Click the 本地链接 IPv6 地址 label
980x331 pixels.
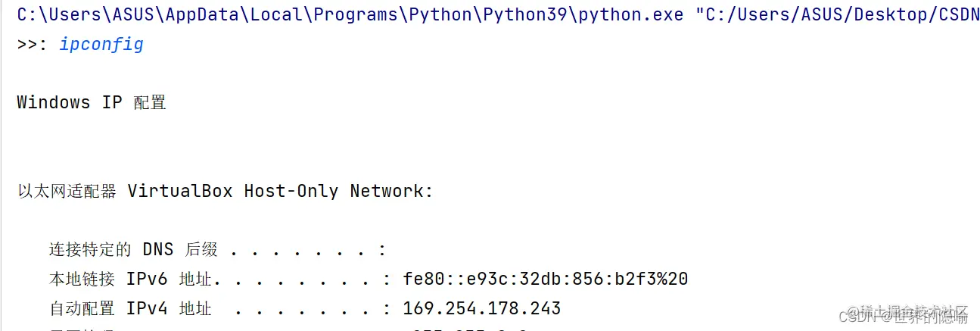pyautogui.click(x=131, y=279)
